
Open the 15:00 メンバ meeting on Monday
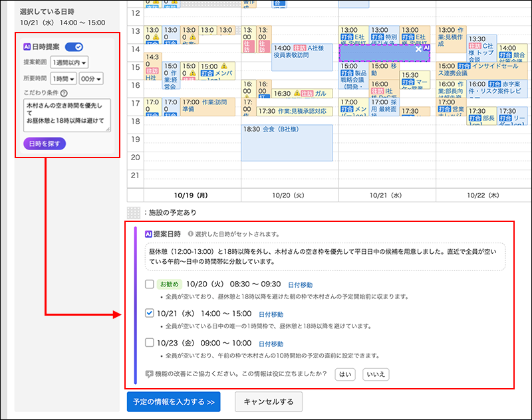pyautogui.click(x=217, y=71)
